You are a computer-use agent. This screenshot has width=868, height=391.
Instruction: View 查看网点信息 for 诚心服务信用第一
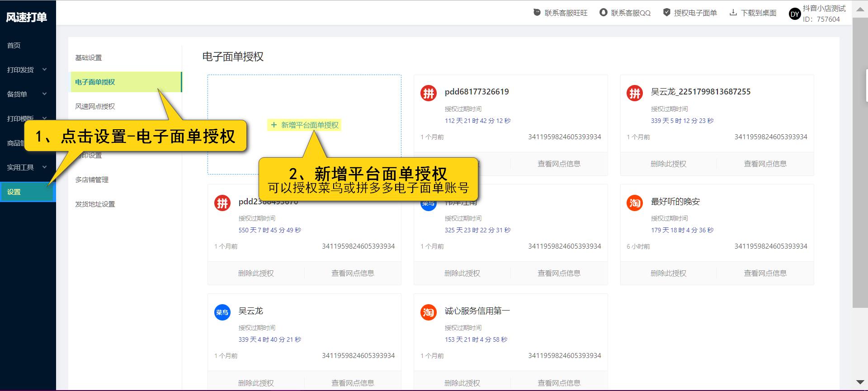coord(559,382)
